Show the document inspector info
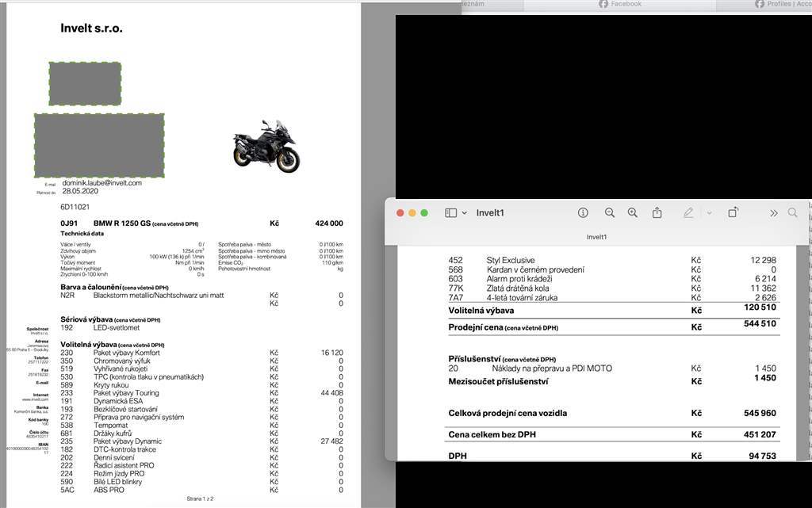The width and height of the screenshot is (812, 508). pos(583,213)
